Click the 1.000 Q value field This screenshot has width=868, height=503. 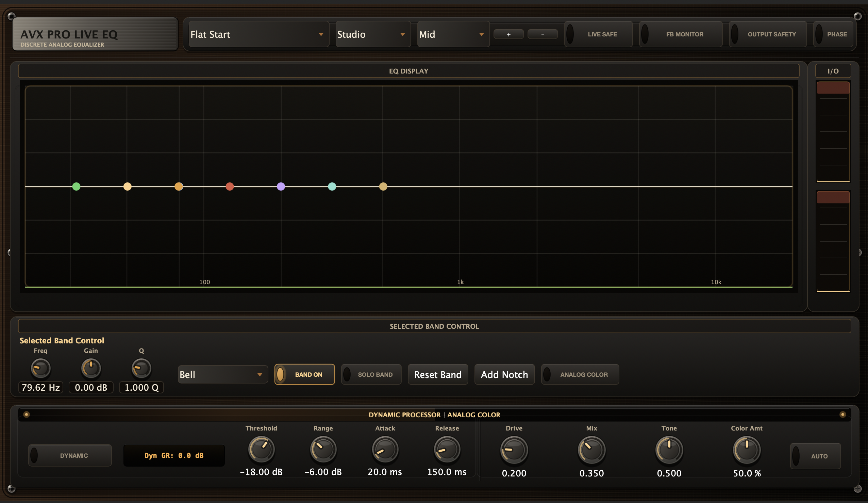[141, 388]
